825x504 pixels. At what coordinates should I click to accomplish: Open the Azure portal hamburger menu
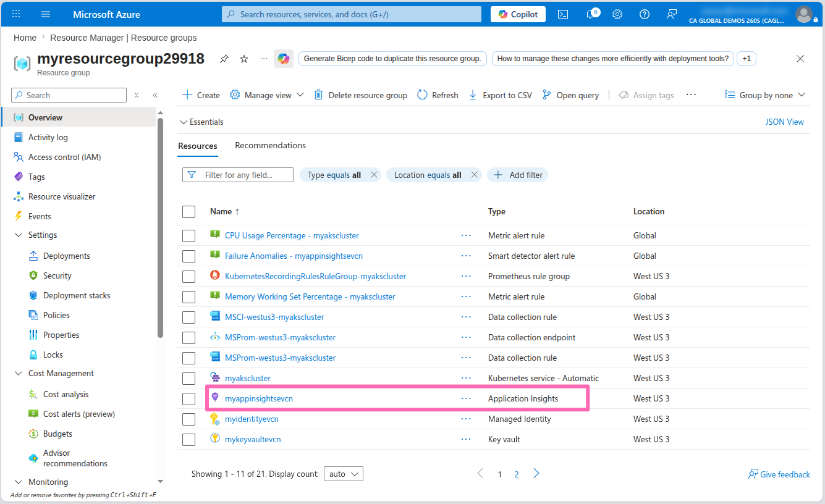tap(46, 14)
